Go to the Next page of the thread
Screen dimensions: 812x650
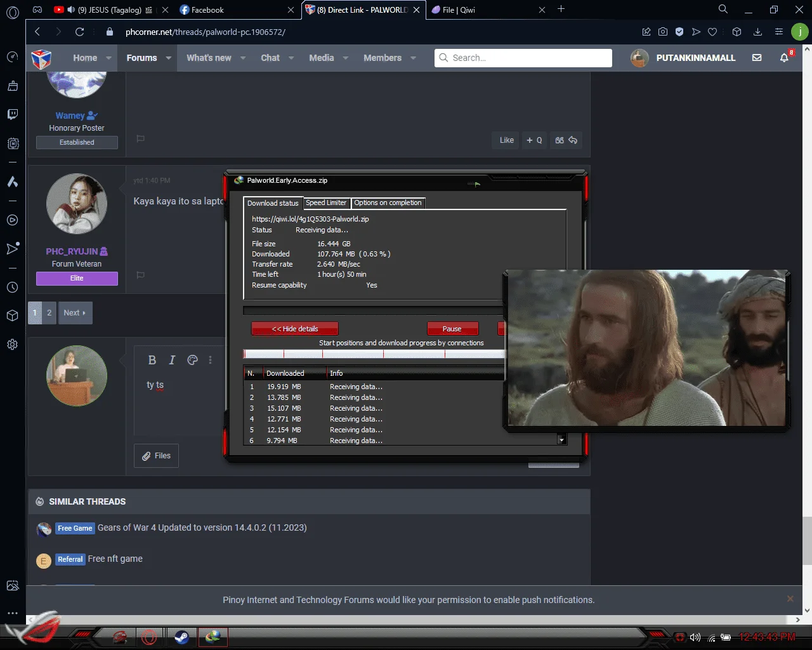pos(75,313)
